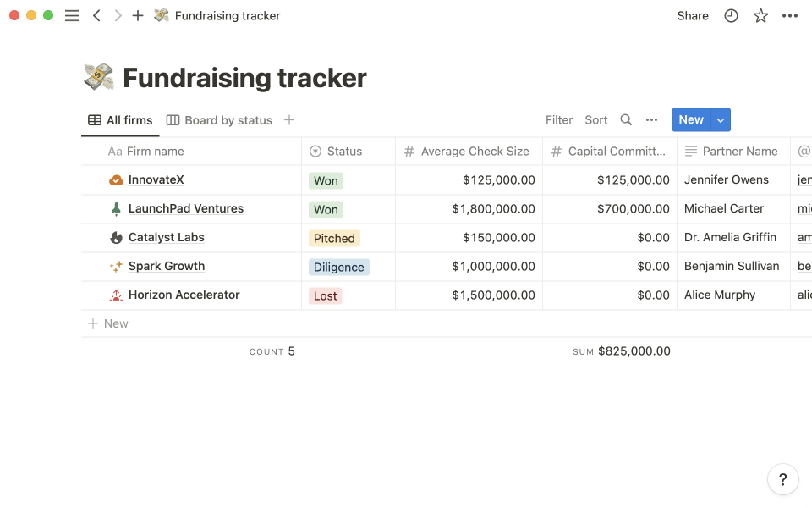The image size is (812, 508).
Task: Open the LaunchPad Ventures page link
Action: [186, 209]
